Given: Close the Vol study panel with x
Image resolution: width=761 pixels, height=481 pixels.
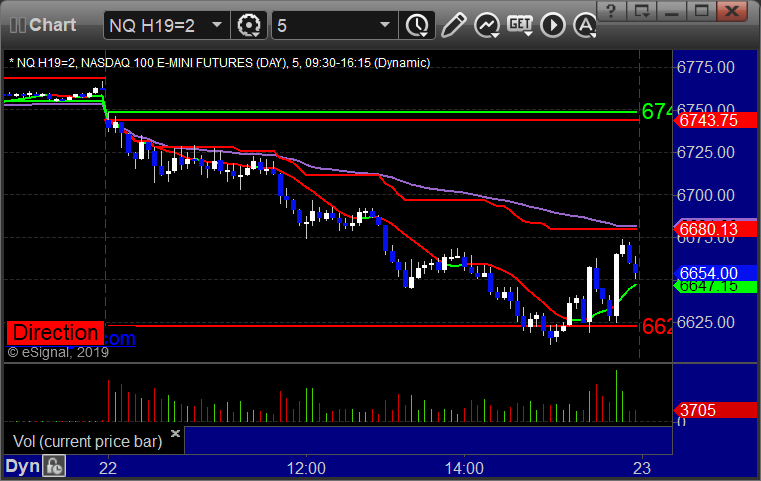Looking at the screenshot, I should point(175,433).
